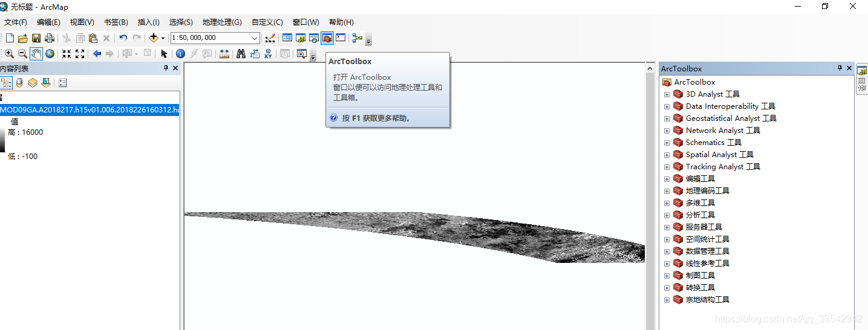Select the 制图工具 toolbox

point(700,276)
